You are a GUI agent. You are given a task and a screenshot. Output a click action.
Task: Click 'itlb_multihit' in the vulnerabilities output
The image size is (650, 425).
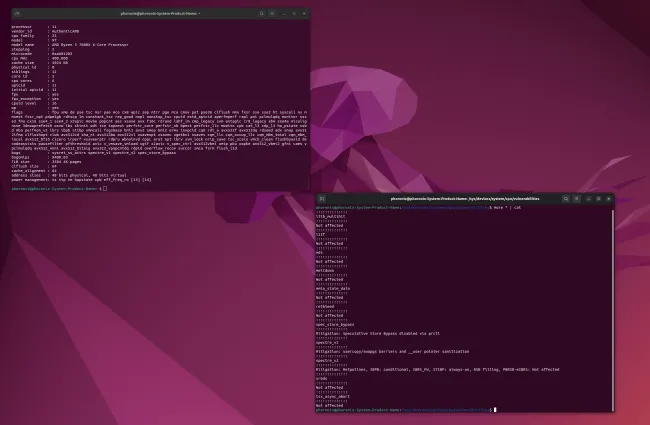330,216
